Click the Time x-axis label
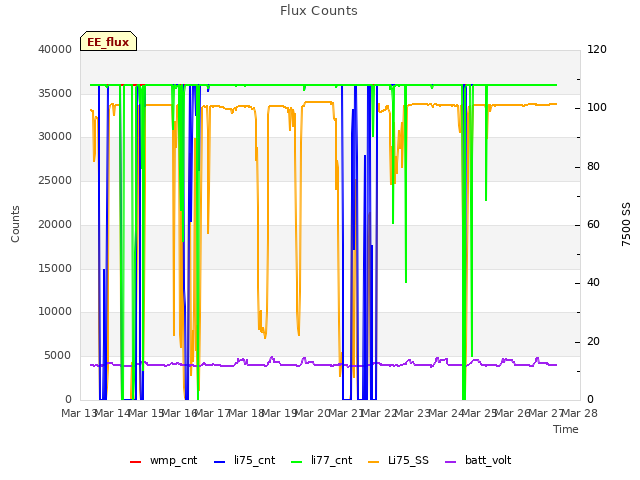This screenshot has height=480, width=640. pos(566,429)
